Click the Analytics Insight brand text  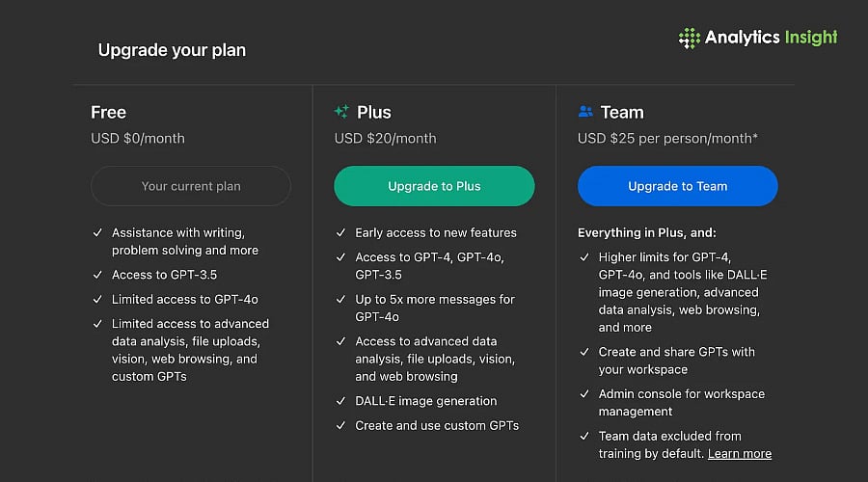[x=771, y=39]
